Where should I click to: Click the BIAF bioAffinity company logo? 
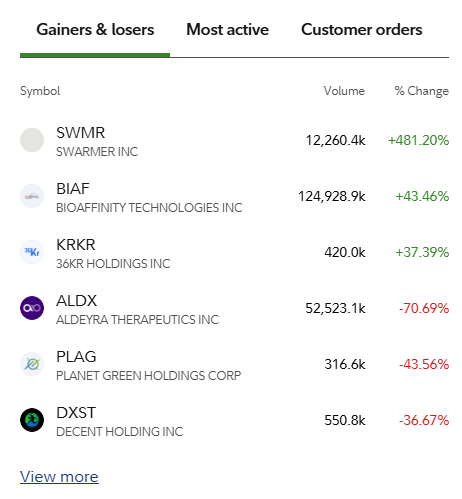[32, 196]
